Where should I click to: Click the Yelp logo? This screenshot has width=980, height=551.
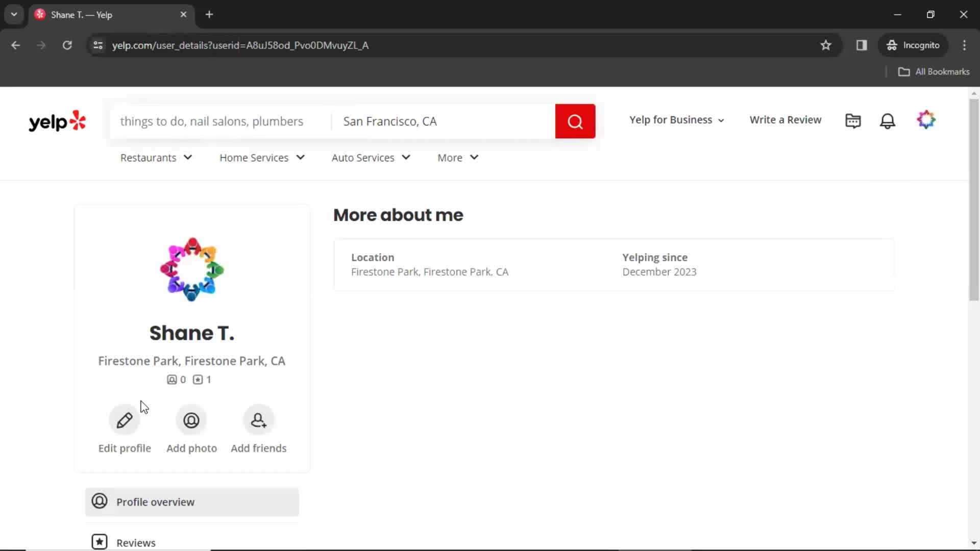tap(57, 121)
